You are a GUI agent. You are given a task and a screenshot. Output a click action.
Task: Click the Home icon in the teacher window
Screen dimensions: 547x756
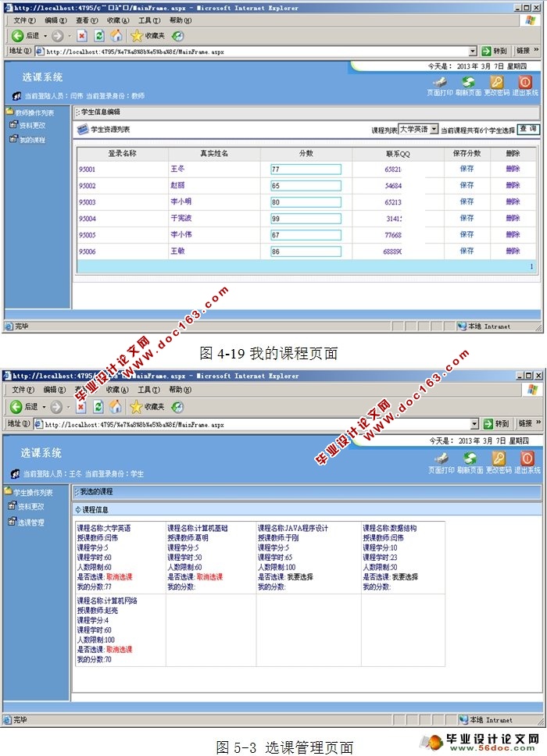coord(116,36)
